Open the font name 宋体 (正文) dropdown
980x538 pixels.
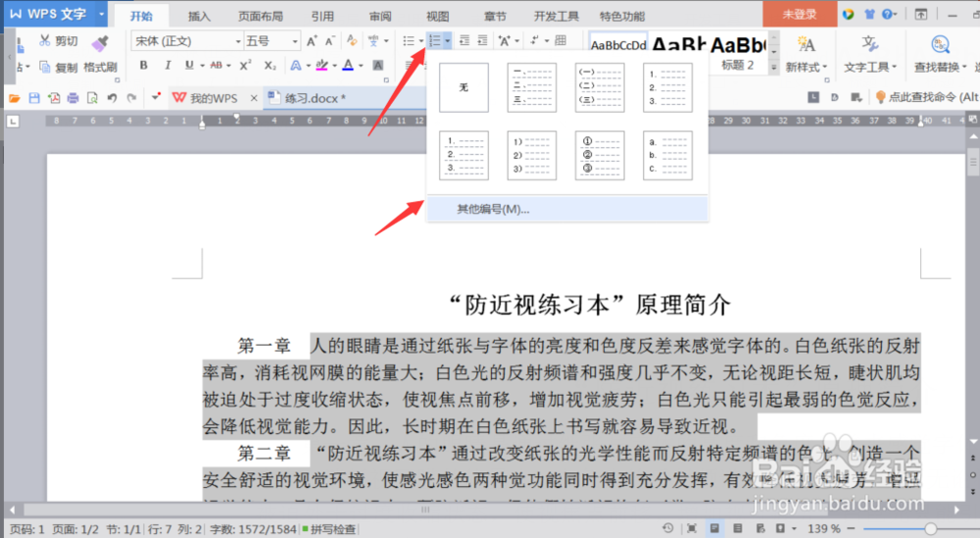point(237,41)
